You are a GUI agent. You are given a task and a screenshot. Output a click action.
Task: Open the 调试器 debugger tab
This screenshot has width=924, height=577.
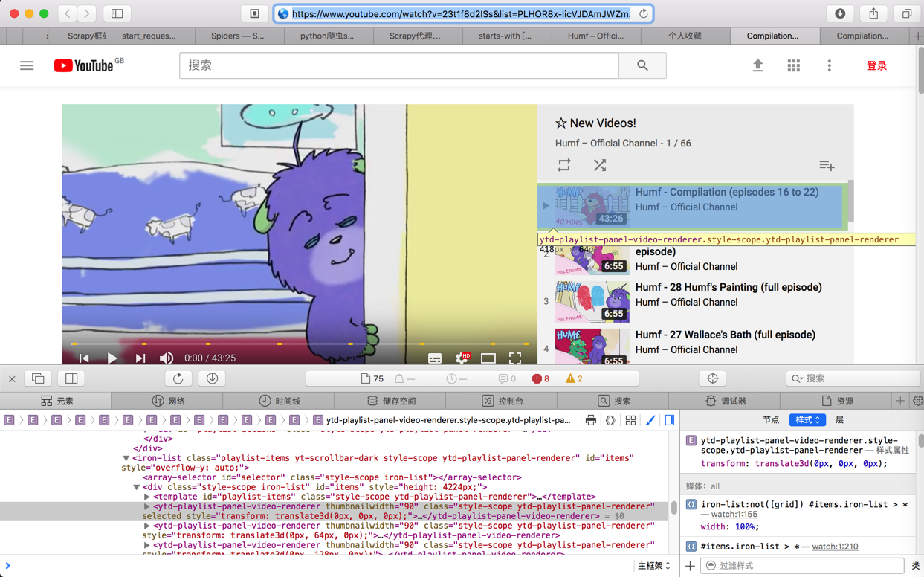pyautogui.click(x=726, y=401)
